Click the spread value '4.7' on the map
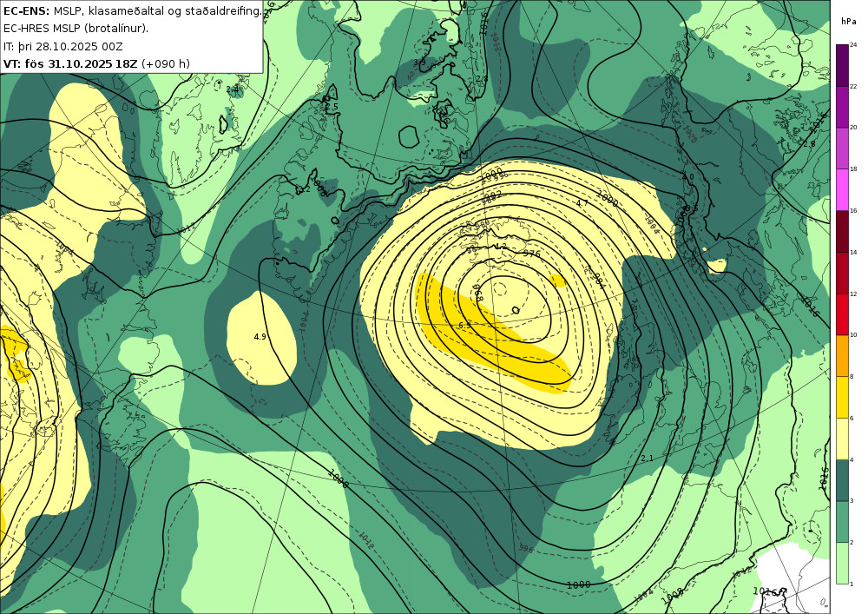This screenshot has width=868, height=614. tap(582, 203)
